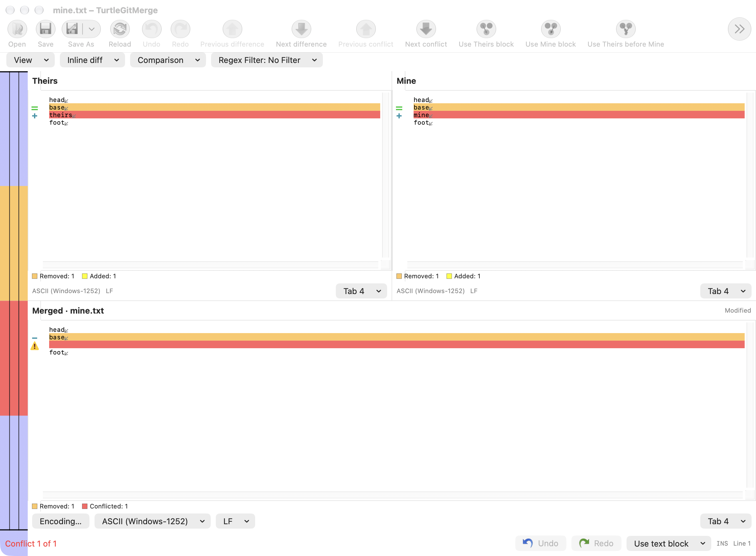The height and width of the screenshot is (556, 756).
Task: Click the Encoding... button
Action: click(60, 521)
